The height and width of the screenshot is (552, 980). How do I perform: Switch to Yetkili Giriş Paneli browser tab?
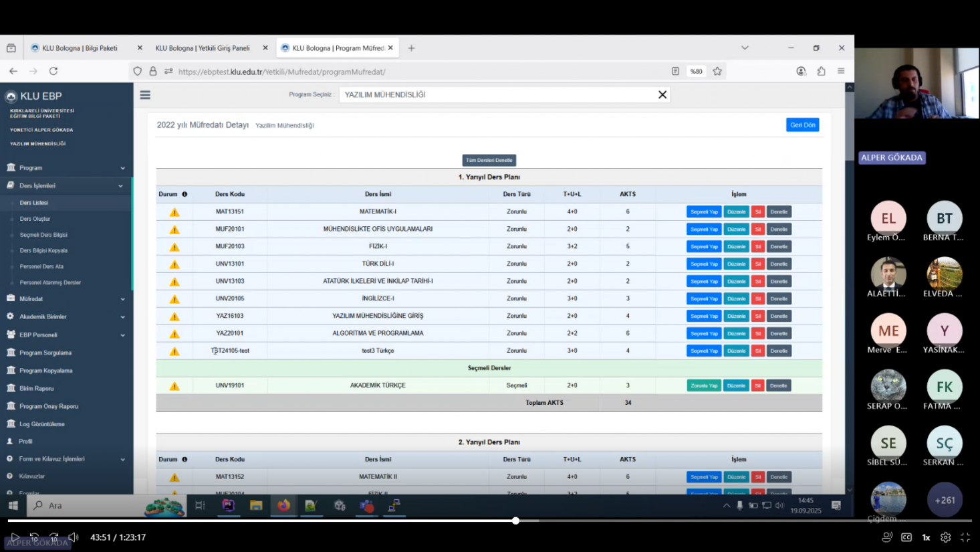(203, 48)
